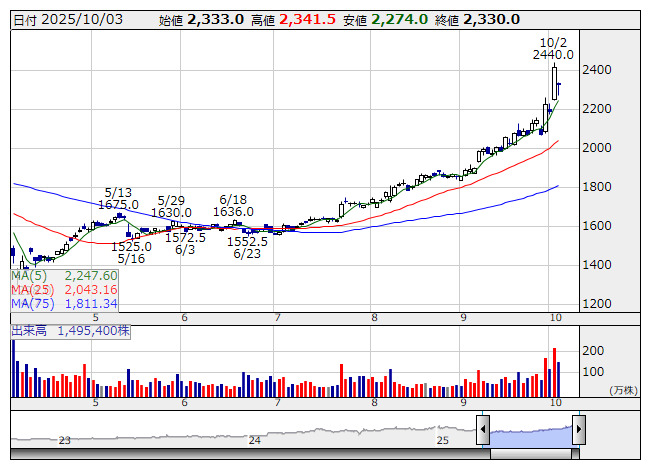Click the 安値 2,274.0 low price
Screen dimensions: 653x470
385,20
